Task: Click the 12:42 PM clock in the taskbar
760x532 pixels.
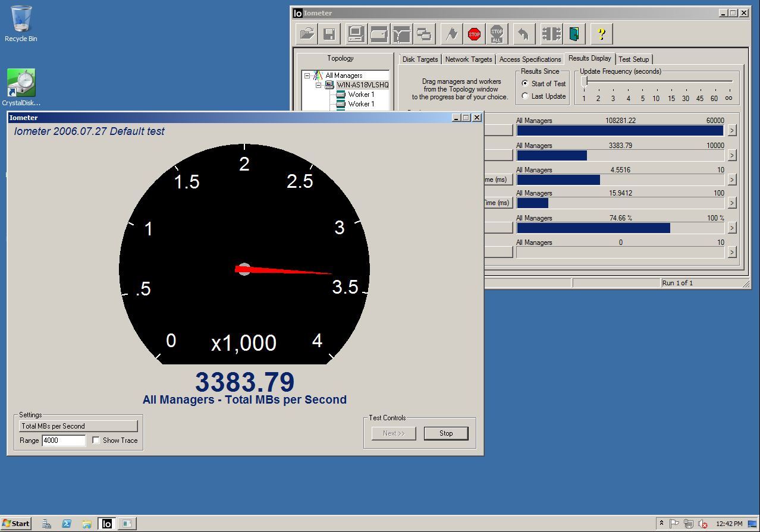Action: tap(729, 524)
